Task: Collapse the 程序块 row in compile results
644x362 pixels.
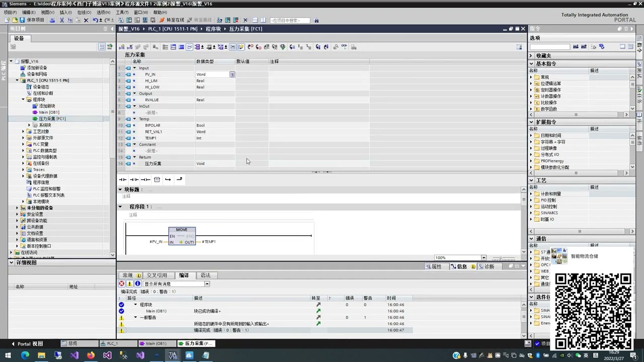Action: tap(135, 305)
